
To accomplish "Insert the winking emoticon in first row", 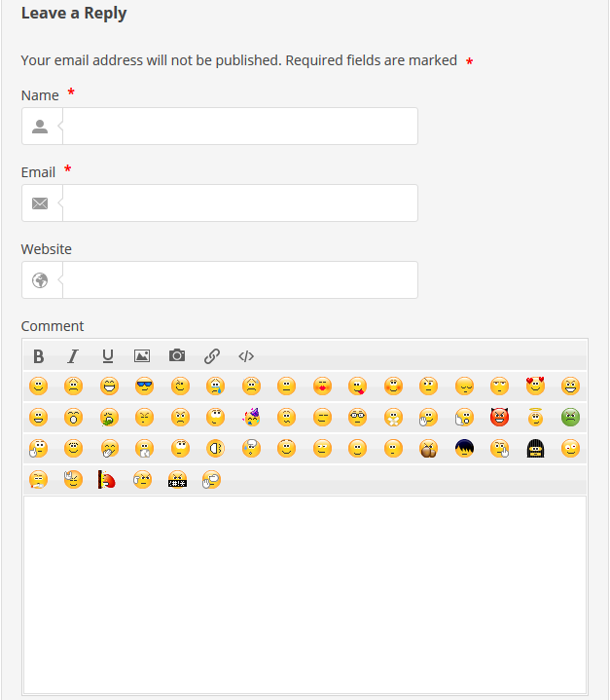I will point(180,387).
